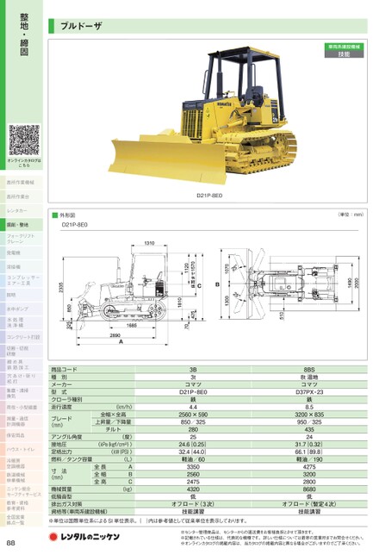
Task: Click the green square beside 外形図
Action: click(x=55, y=215)
